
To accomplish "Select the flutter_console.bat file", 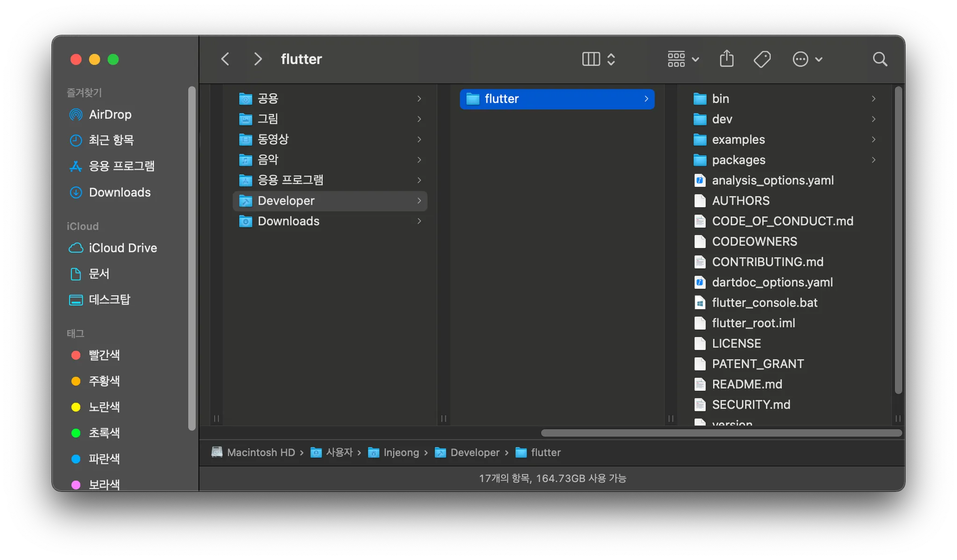I will 764,303.
